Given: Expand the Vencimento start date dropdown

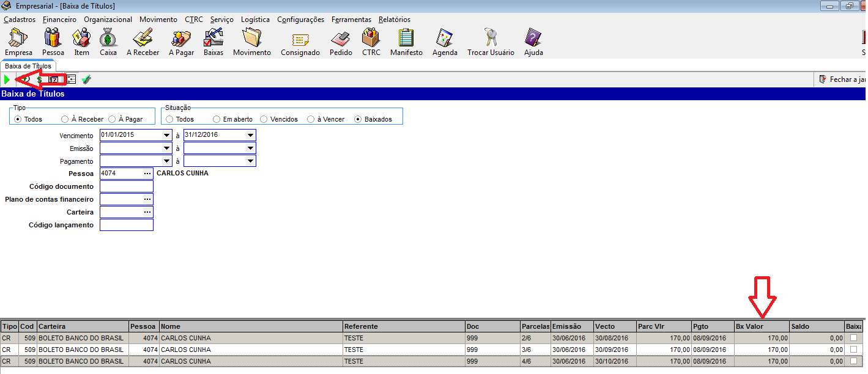Looking at the screenshot, I should click(166, 135).
